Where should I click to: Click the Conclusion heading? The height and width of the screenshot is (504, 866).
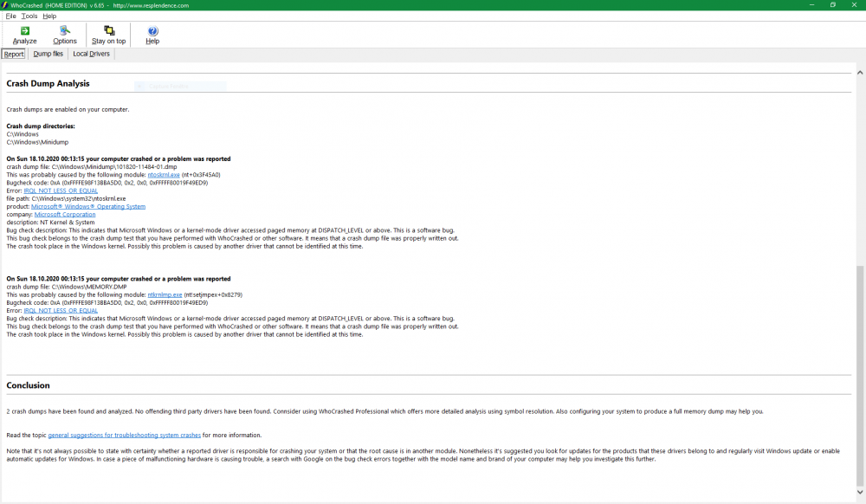pyautogui.click(x=29, y=385)
